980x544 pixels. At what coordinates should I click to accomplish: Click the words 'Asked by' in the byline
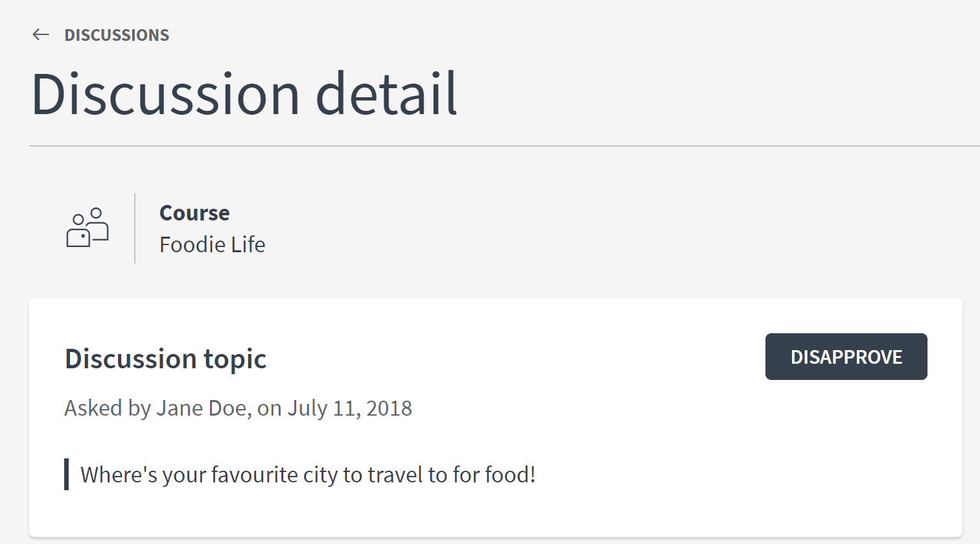point(108,408)
